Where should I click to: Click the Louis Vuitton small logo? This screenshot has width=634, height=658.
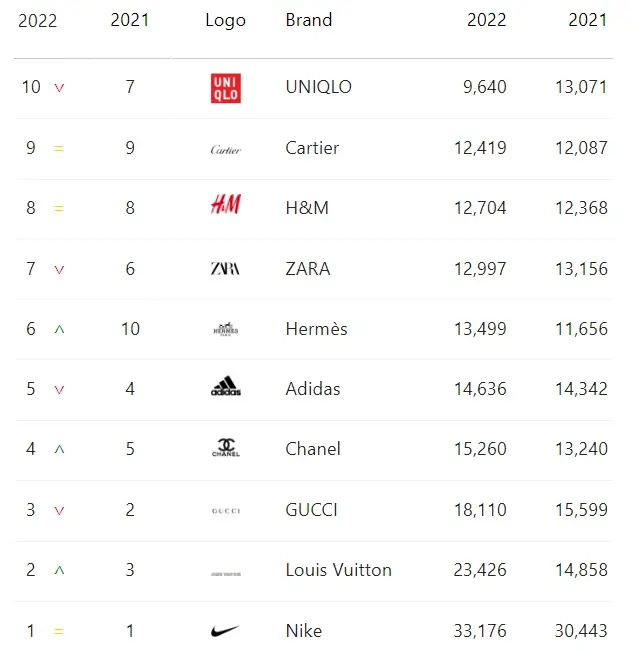226,574
